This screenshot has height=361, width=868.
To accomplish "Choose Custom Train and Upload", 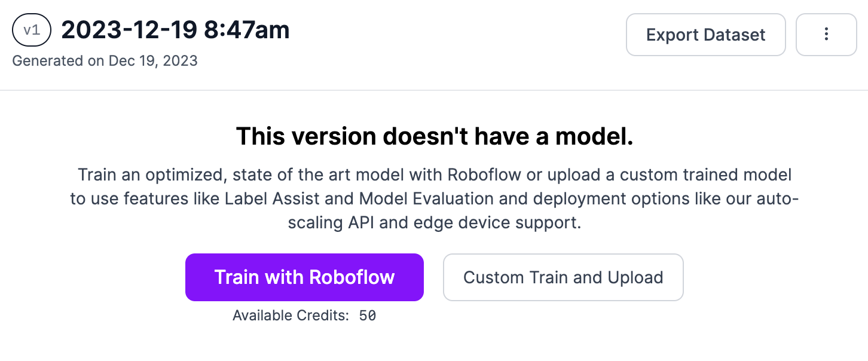I will 563,277.
